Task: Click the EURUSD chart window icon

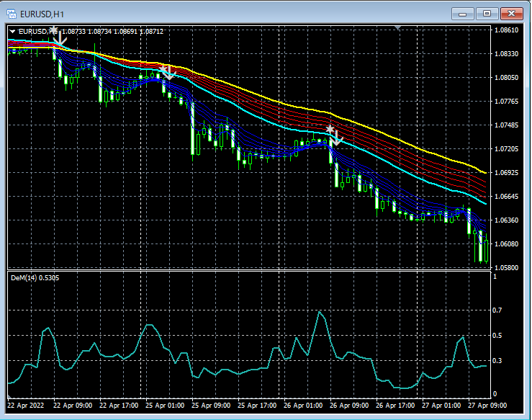Action: (x=12, y=14)
